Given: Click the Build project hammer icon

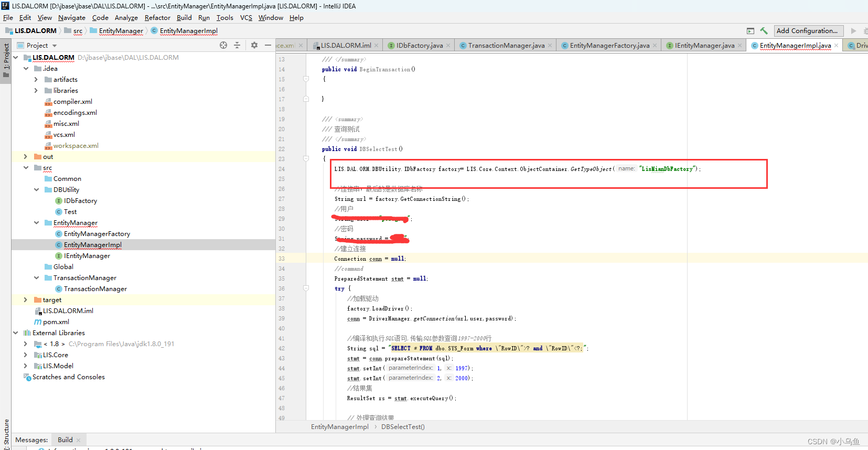Looking at the screenshot, I should [x=764, y=31].
